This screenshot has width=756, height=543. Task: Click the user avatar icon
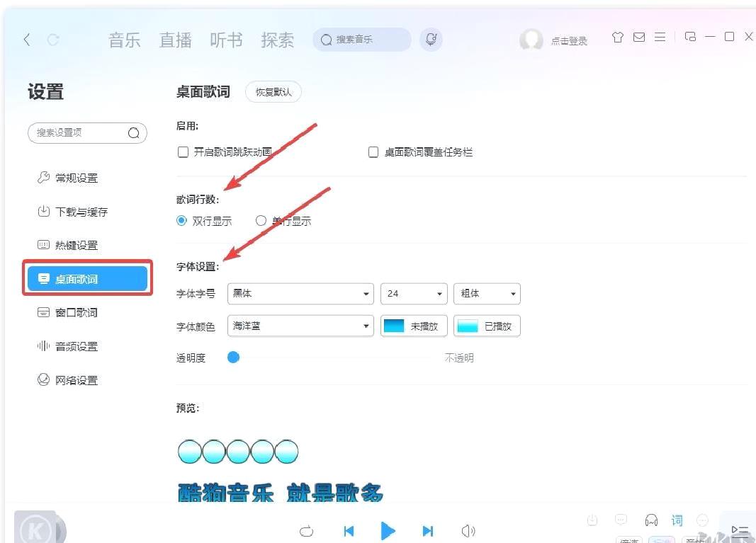coord(531,40)
